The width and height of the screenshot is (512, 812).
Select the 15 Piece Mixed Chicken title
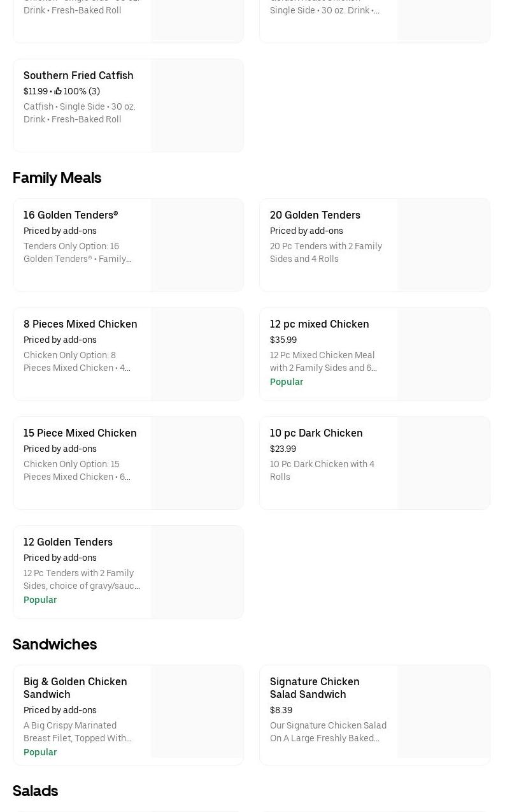tap(80, 433)
